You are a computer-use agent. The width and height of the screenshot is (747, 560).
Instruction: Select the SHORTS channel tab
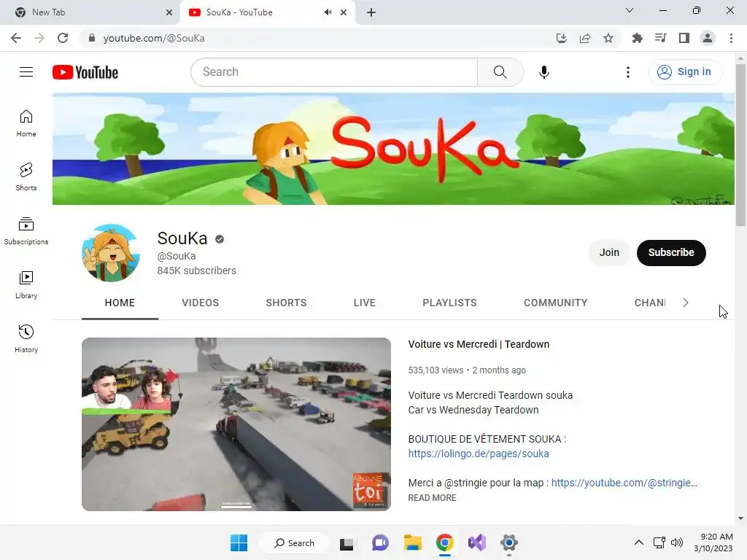pos(286,303)
